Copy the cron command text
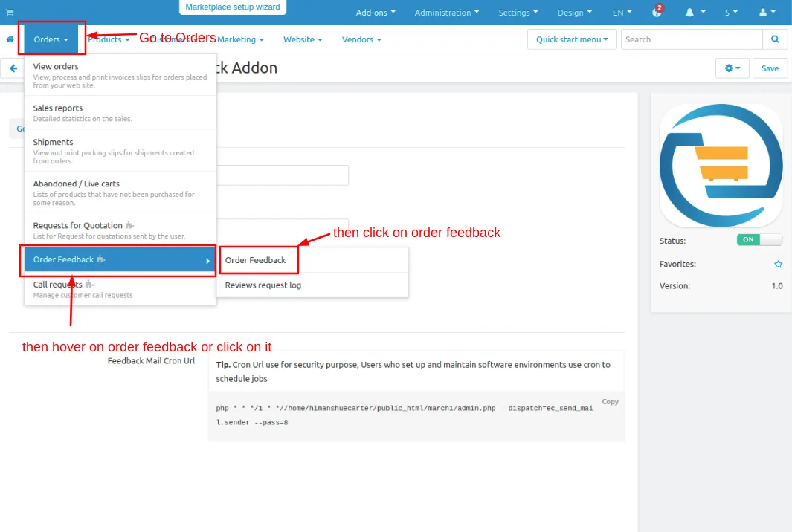The image size is (792, 532). (610, 402)
